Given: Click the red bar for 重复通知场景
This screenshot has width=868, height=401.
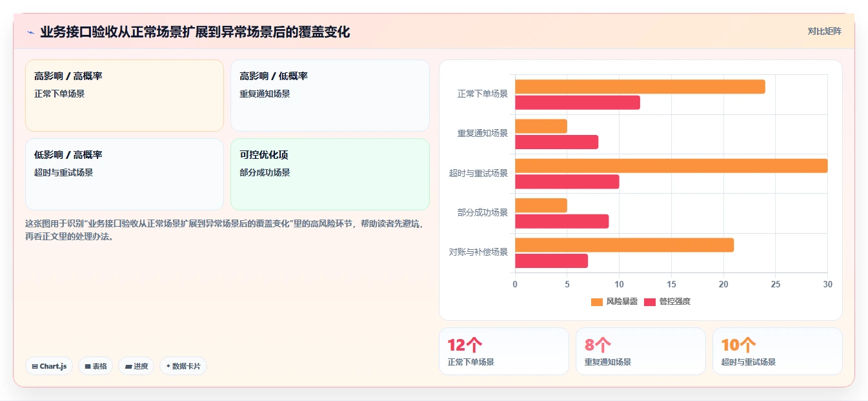Looking at the screenshot, I should tap(556, 142).
